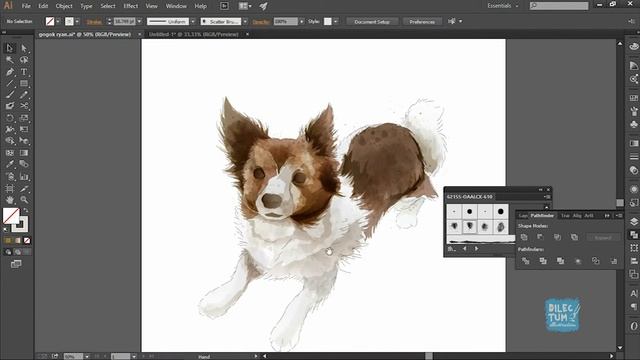The width and height of the screenshot is (640, 360).
Task: Open the Pathfinder panel flyout menu
Action: [619, 216]
